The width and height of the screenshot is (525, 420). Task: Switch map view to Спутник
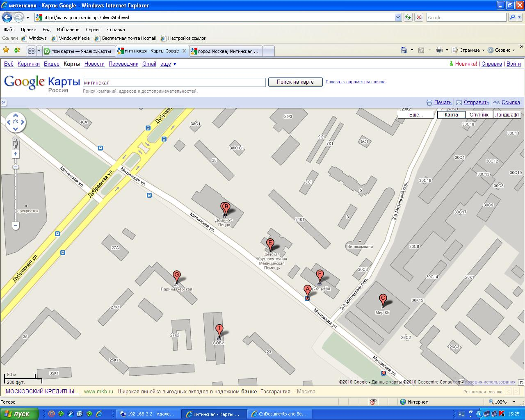[x=479, y=115]
